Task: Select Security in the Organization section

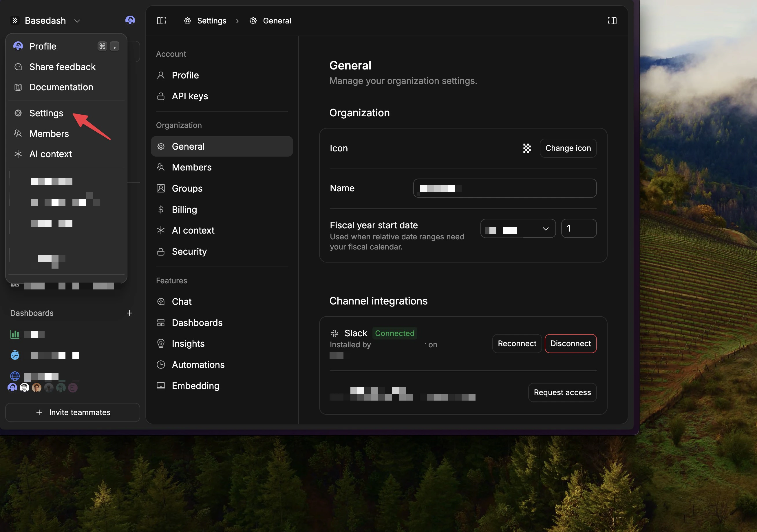Action: click(189, 252)
